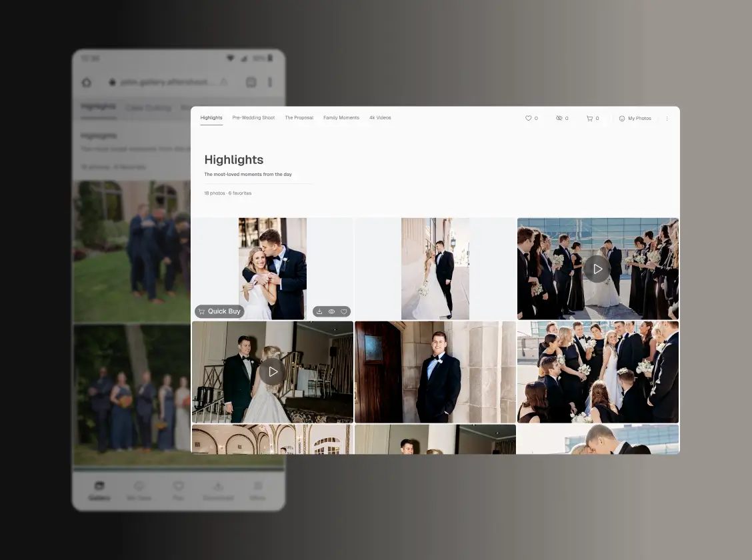Viewport: 752px width, 560px height.
Task: Tap the Gallery icon in mobile bottom bar
Action: coord(99,489)
